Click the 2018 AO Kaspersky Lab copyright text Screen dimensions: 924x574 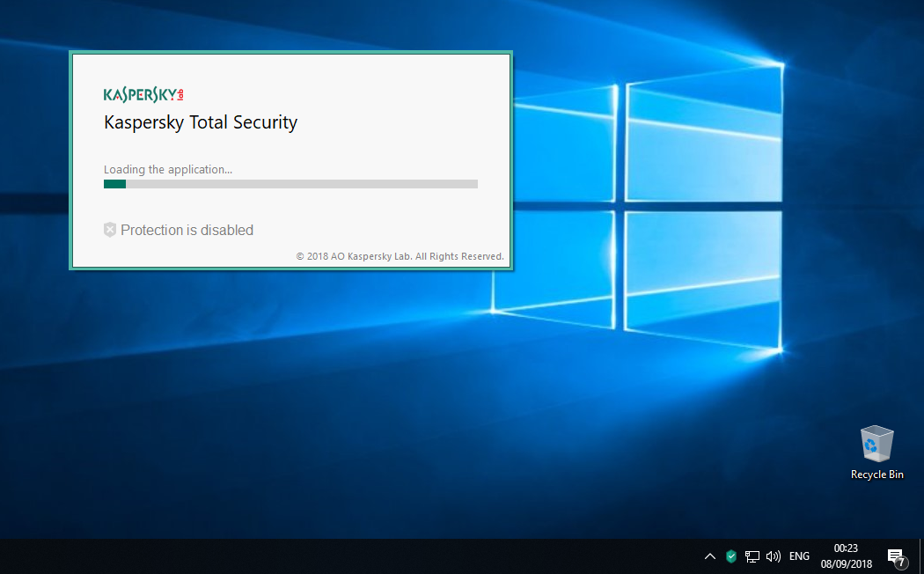pos(400,256)
